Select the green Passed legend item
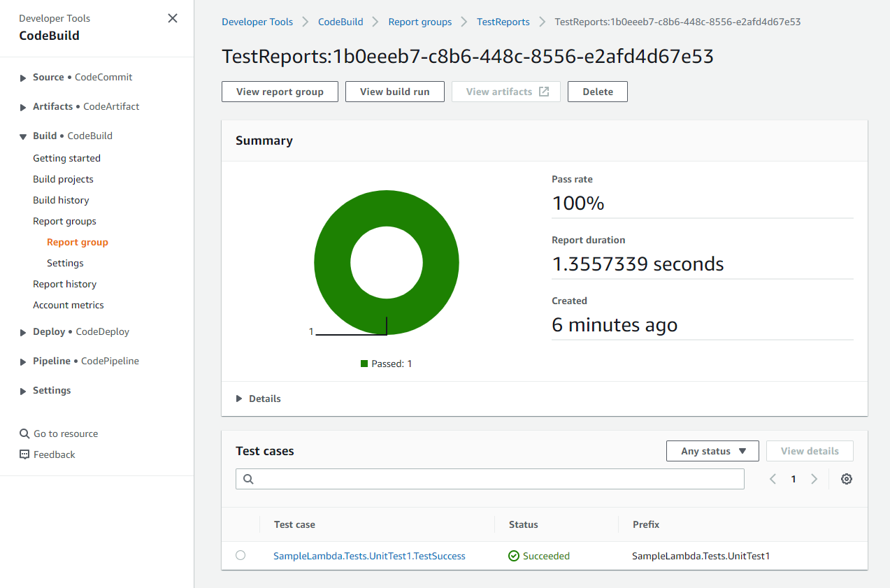The width and height of the screenshot is (890, 588). point(386,363)
